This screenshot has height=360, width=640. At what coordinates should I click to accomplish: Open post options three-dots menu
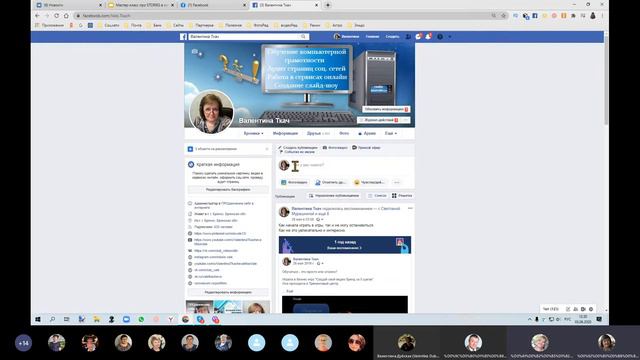coord(410,209)
